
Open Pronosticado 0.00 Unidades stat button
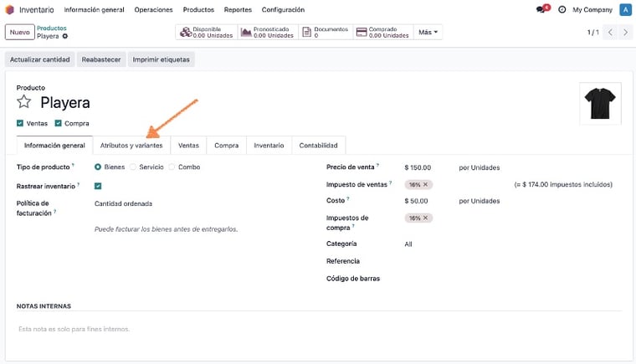[x=268, y=32]
